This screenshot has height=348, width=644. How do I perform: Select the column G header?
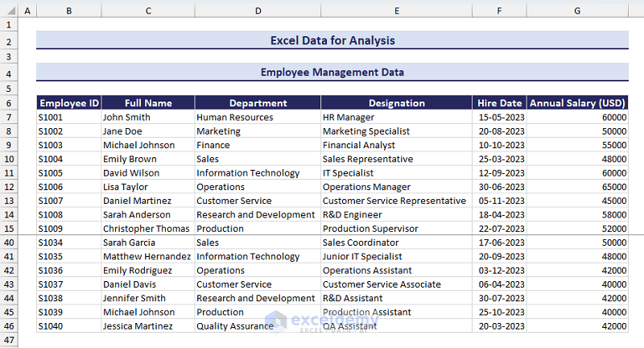[x=577, y=10]
